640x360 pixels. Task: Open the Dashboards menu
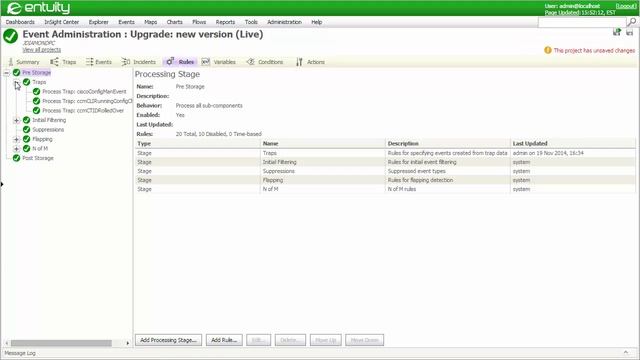pyautogui.click(x=20, y=22)
